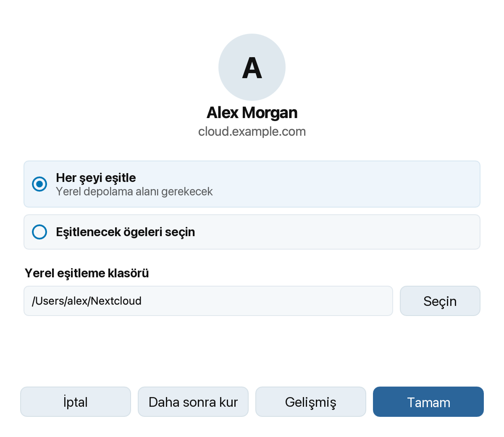The image size is (504, 437).
Task: Click the "cloud.example.com" server address
Action: 252,132
